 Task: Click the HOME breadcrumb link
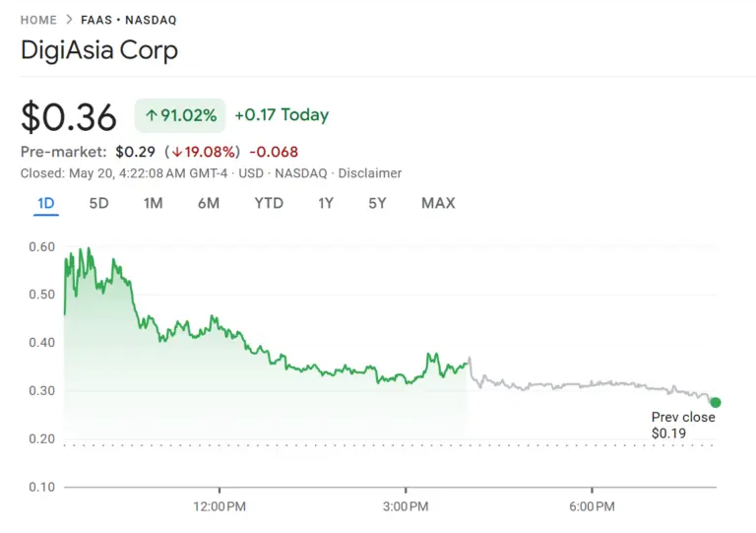(x=39, y=20)
